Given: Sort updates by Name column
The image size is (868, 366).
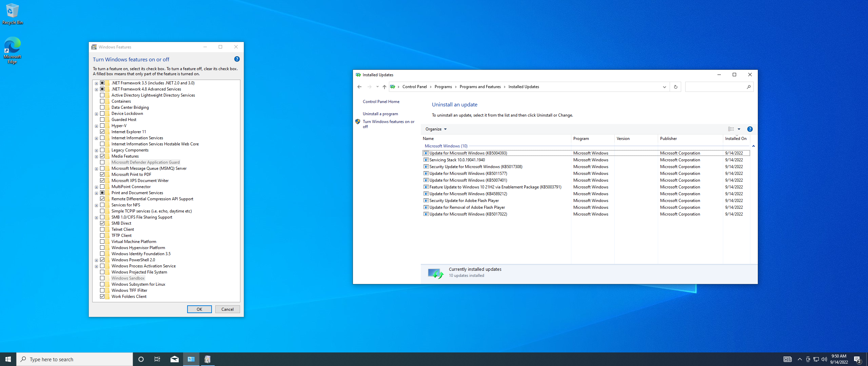Looking at the screenshot, I should point(496,139).
